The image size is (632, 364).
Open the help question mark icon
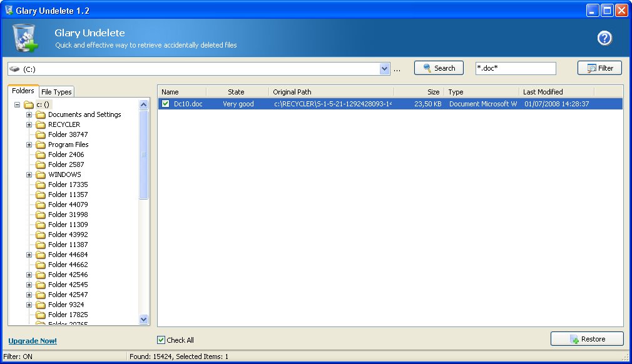coord(604,38)
